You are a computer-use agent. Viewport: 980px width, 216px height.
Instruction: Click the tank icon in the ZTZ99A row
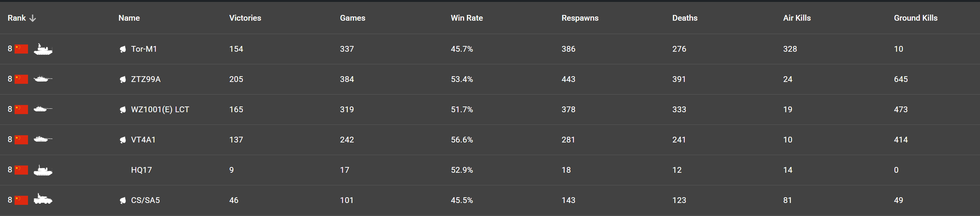click(x=43, y=79)
